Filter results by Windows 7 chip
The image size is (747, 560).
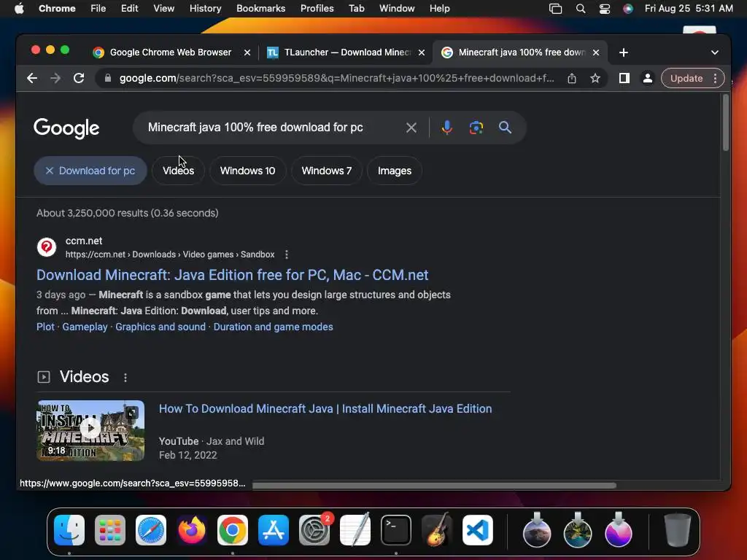click(x=326, y=171)
